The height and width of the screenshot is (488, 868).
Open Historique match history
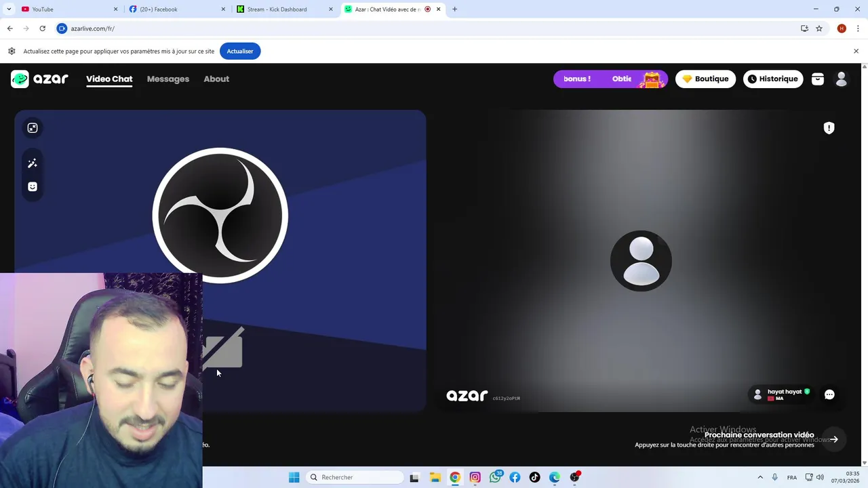(773, 79)
